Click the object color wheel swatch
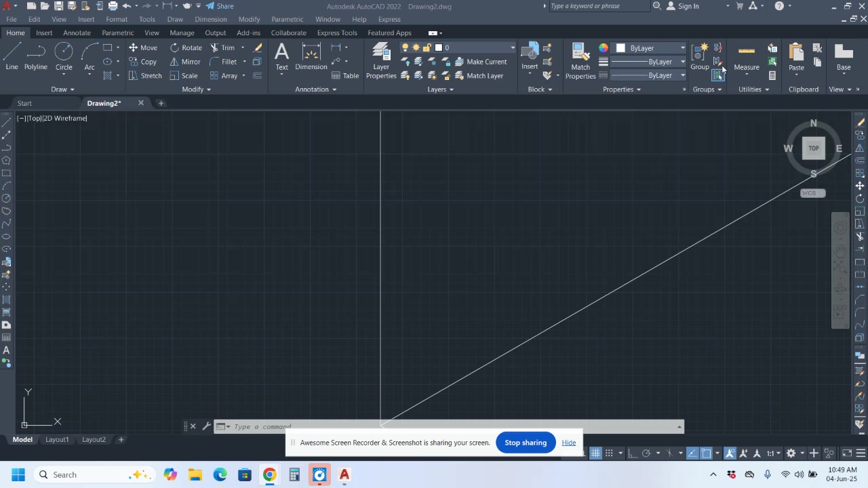The image size is (868, 488). [604, 48]
